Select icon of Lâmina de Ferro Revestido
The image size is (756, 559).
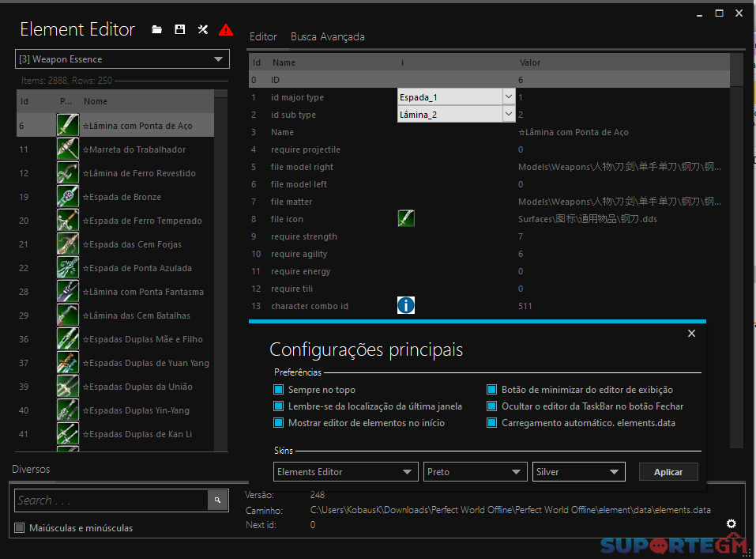coord(67,173)
